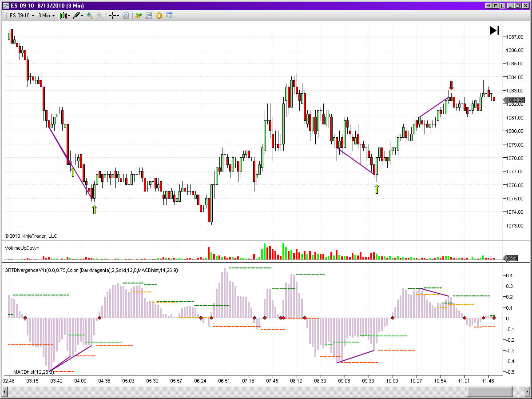Click the chart window icon in title bar
Image resolution: width=532 pixels, height=399 pixels.
pyautogui.click(x=6, y=5)
